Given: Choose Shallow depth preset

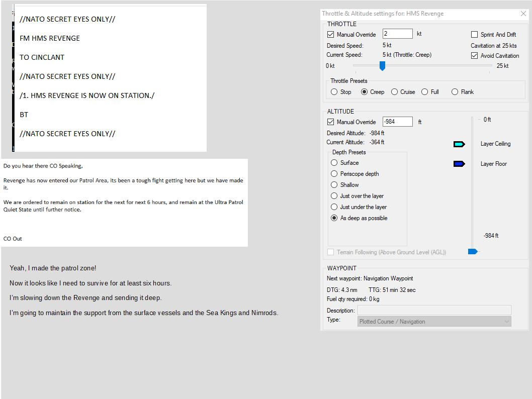Looking at the screenshot, I should pyautogui.click(x=334, y=185).
